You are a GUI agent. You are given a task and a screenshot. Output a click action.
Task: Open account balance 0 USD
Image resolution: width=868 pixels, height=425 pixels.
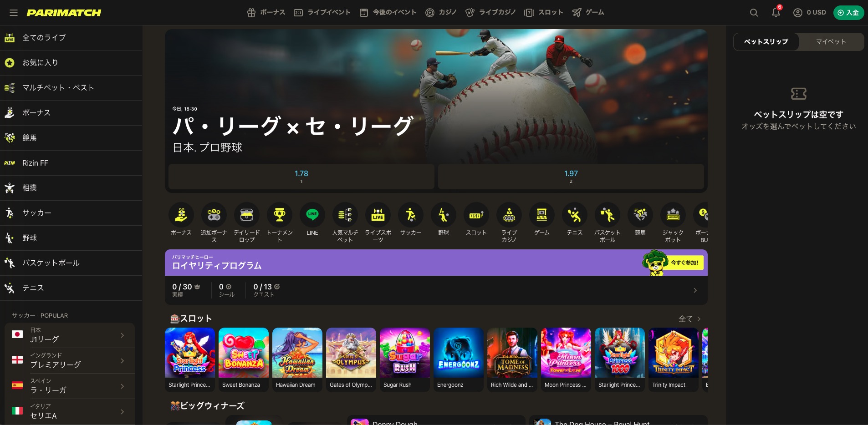tap(809, 13)
